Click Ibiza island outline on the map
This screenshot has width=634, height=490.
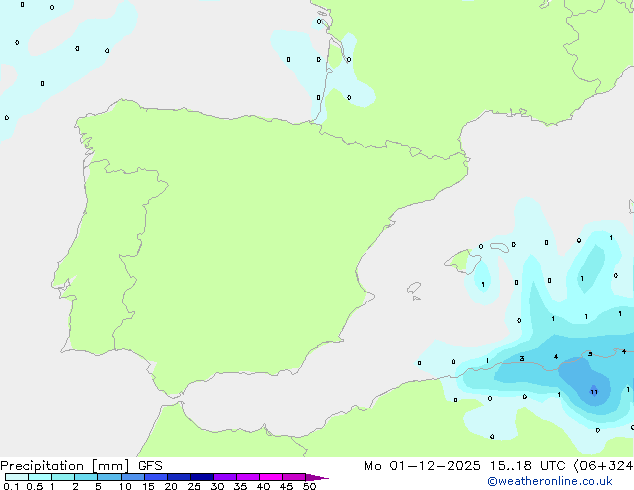pos(414,288)
